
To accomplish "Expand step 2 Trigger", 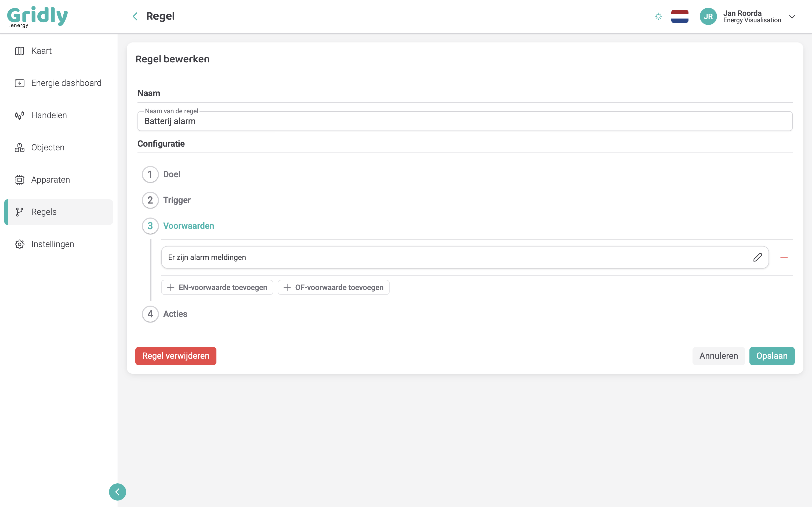I will pyautogui.click(x=176, y=200).
